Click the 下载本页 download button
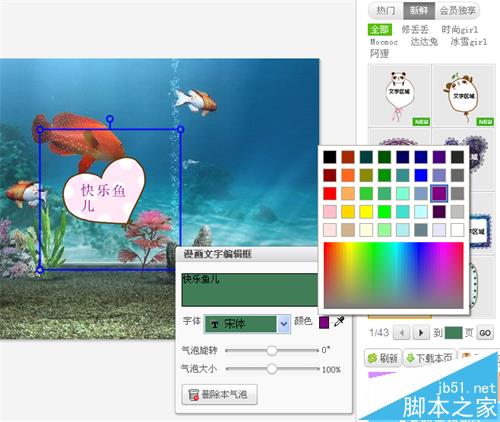This screenshot has width=500, height=422. click(x=430, y=358)
